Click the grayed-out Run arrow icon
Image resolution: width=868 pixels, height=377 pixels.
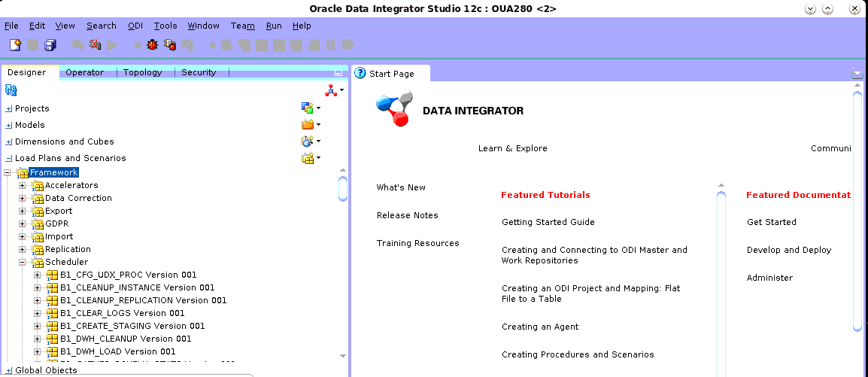[x=112, y=45]
